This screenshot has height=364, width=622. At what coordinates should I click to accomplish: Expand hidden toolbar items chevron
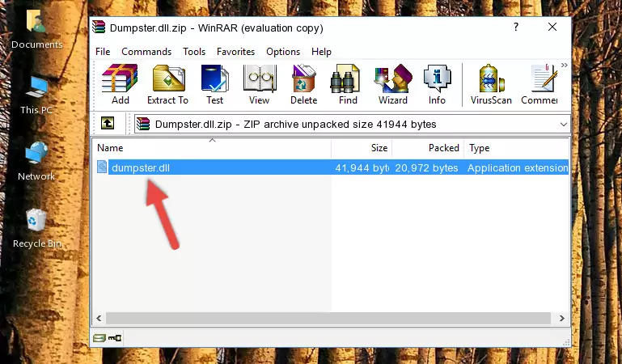(564, 66)
